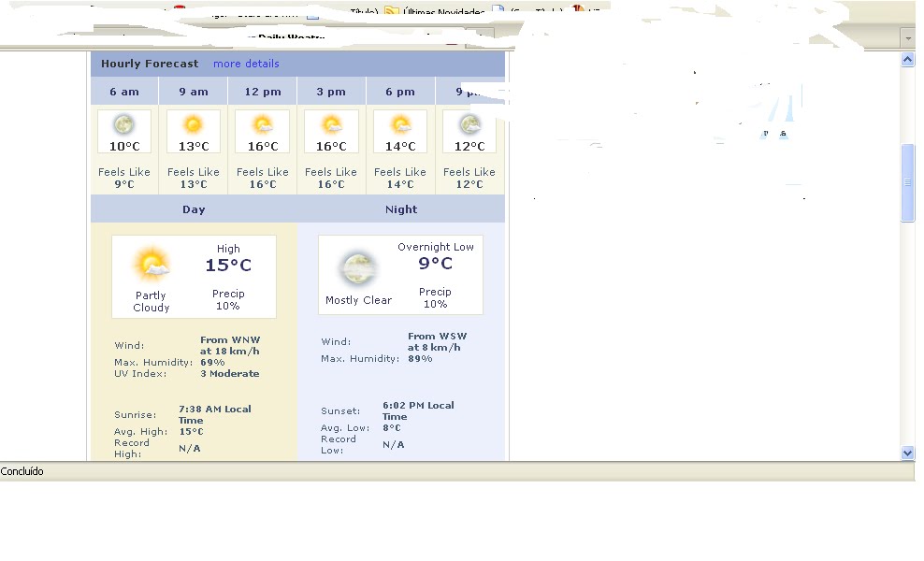Select the Night column header
The image size is (924, 561).
401,209
